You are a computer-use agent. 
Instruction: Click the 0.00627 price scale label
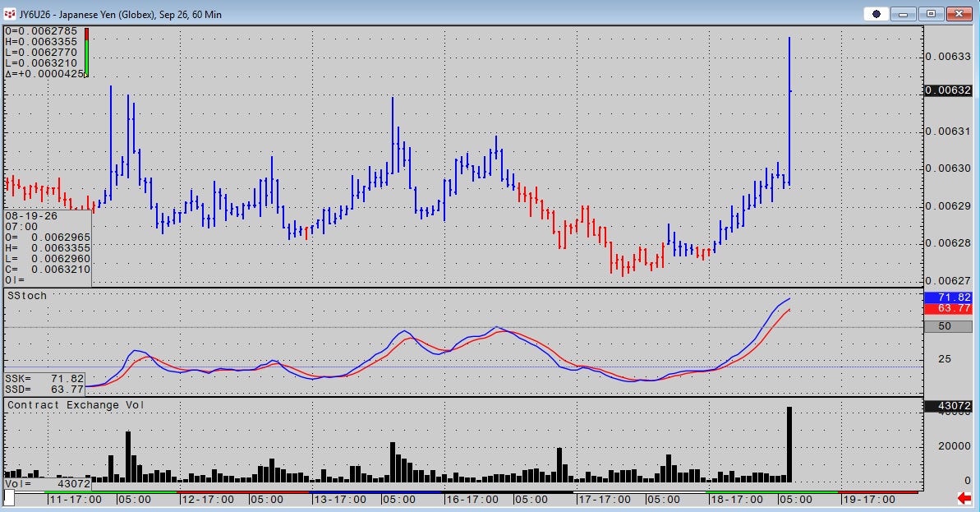click(x=948, y=281)
